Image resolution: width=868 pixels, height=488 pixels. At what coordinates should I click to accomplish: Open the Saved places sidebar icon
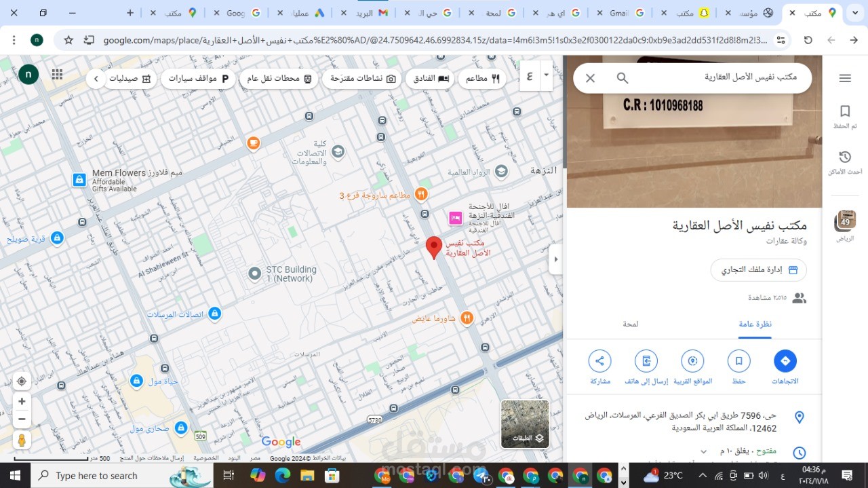[845, 116]
